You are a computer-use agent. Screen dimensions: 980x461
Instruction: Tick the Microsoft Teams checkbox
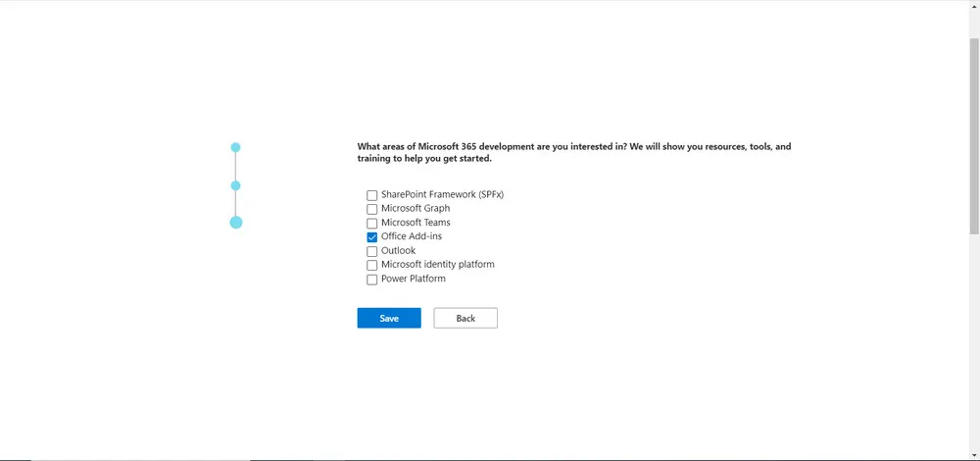point(372,224)
